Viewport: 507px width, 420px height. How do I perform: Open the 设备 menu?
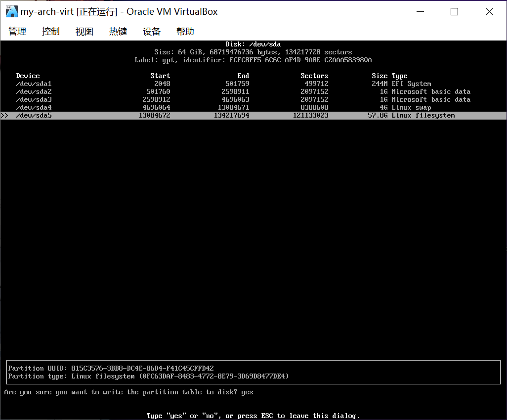152,32
